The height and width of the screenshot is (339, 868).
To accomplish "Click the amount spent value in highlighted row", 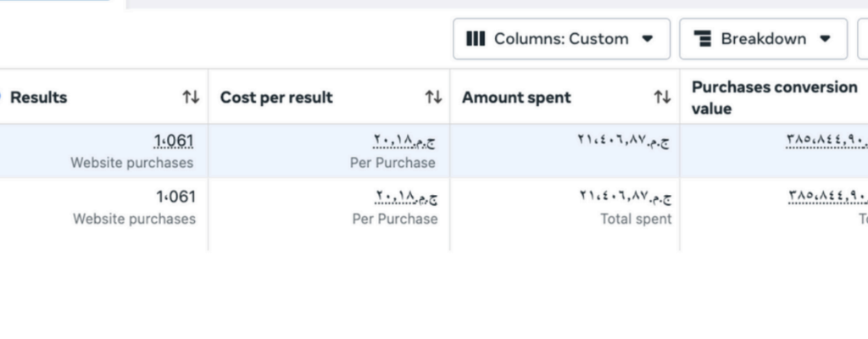I will 625,142.
